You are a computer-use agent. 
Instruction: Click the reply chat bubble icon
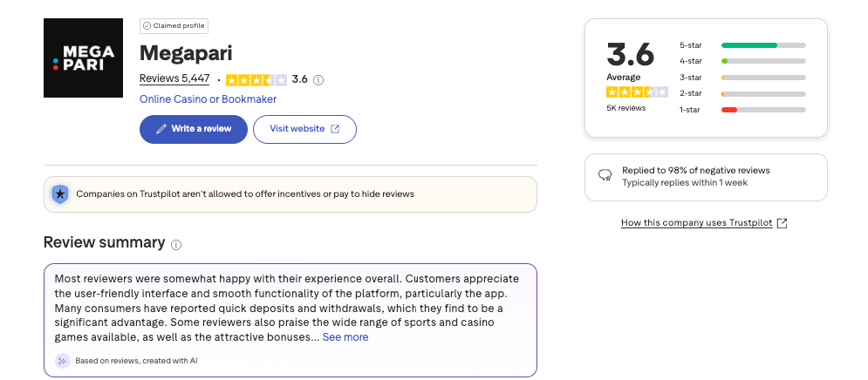coord(605,176)
